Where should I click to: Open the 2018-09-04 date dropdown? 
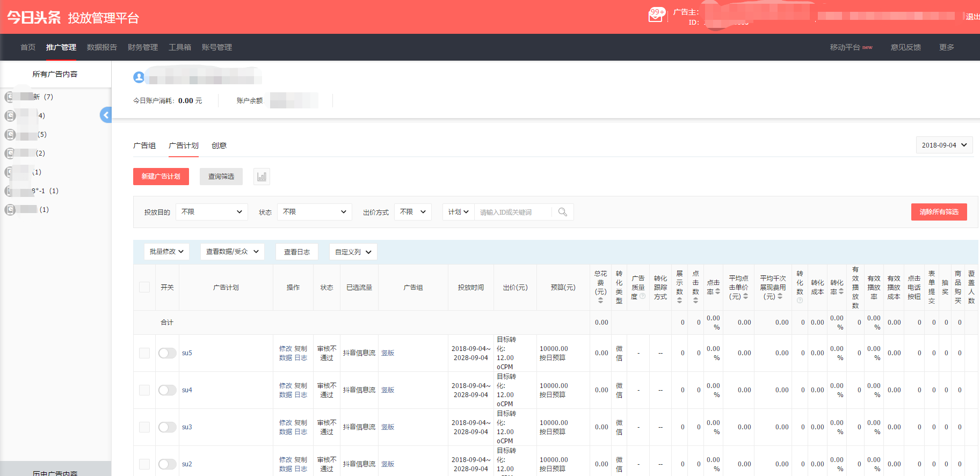(x=944, y=145)
